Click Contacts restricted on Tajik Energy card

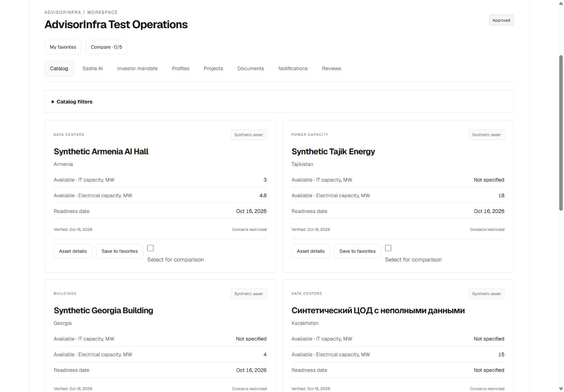pyautogui.click(x=487, y=230)
